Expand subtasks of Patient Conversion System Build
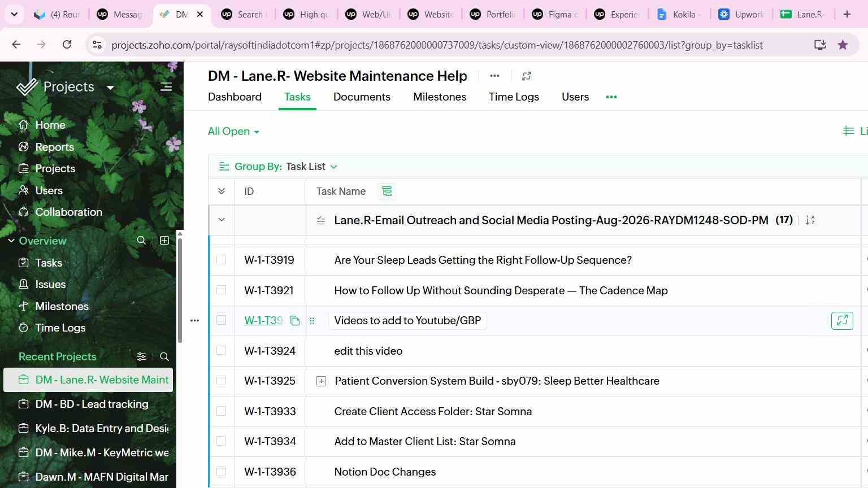Image resolution: width=868 pixels, height=488 pixels. (x=321, y=381)
